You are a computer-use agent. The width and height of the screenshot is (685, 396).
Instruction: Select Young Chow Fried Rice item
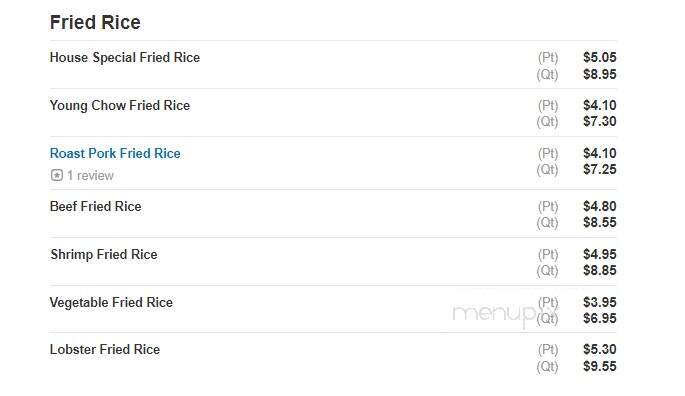pyautogui.click(x=120, y=105)
